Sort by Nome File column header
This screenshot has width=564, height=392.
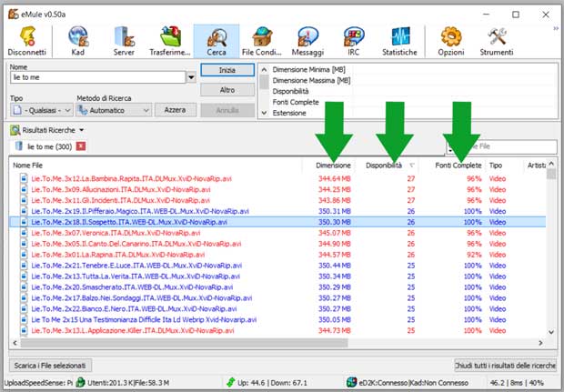click(156, 166)
